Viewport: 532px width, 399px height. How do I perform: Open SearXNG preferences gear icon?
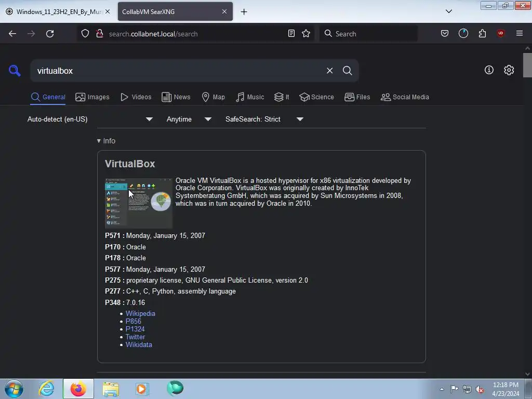pyautogui.click(x=509, y=70)
